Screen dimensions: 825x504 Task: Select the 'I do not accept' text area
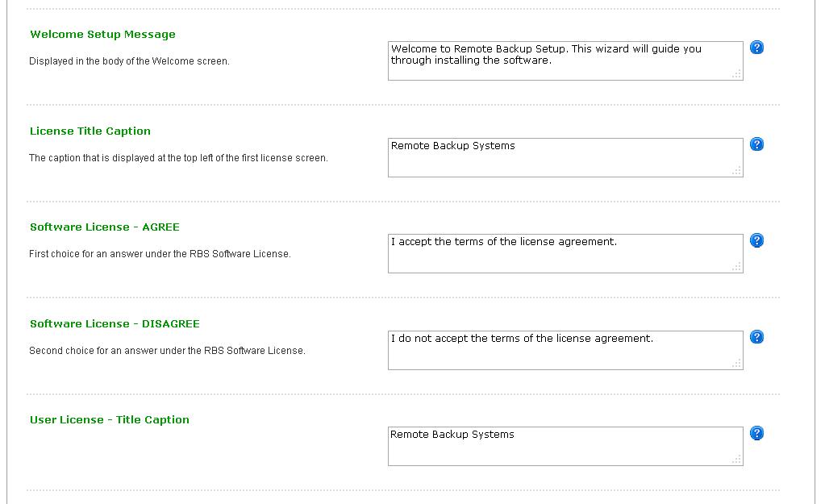click(565, 350)
